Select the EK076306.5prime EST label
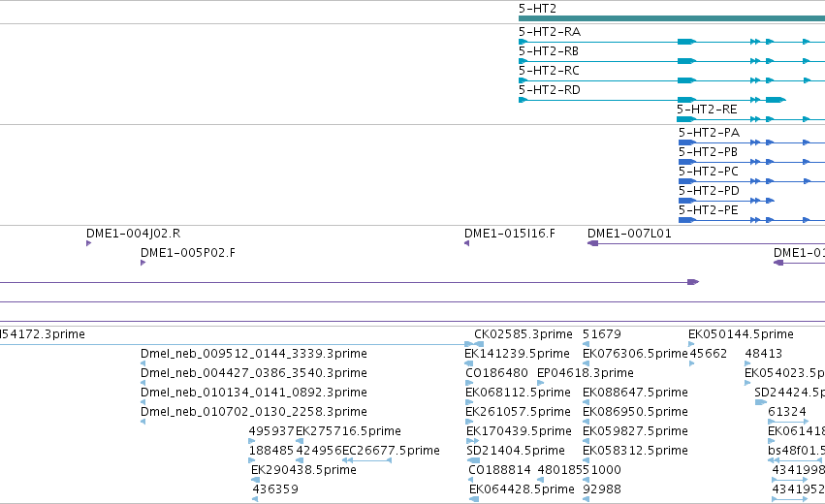Viewport: 825px width, 504px height. [635, 355]
